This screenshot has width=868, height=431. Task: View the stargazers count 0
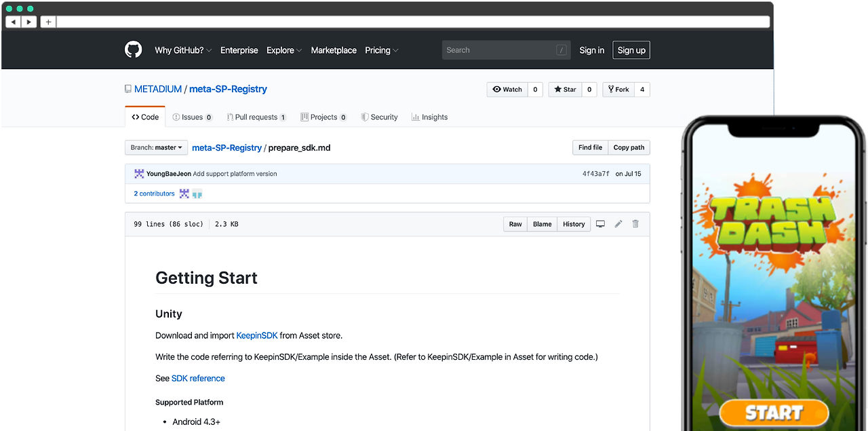[x=589, y=90]
